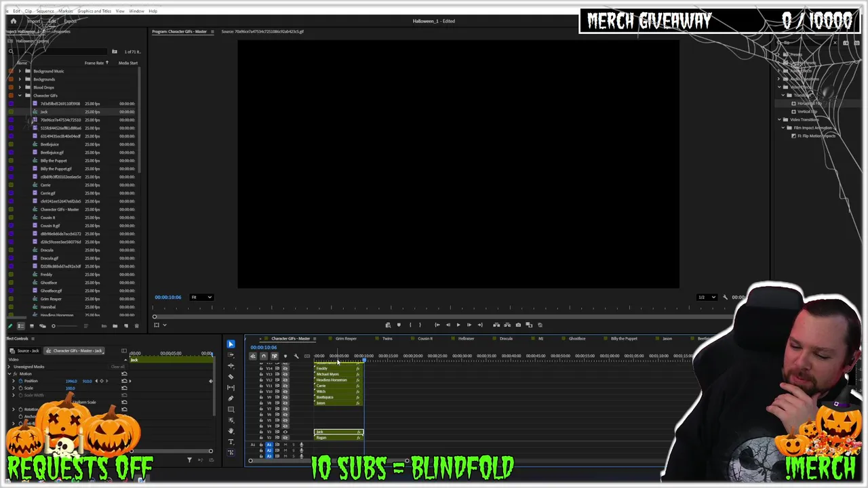Expand the Blood Drops bin
Viewport: 868px width, 488px height.
coord(20,87)
